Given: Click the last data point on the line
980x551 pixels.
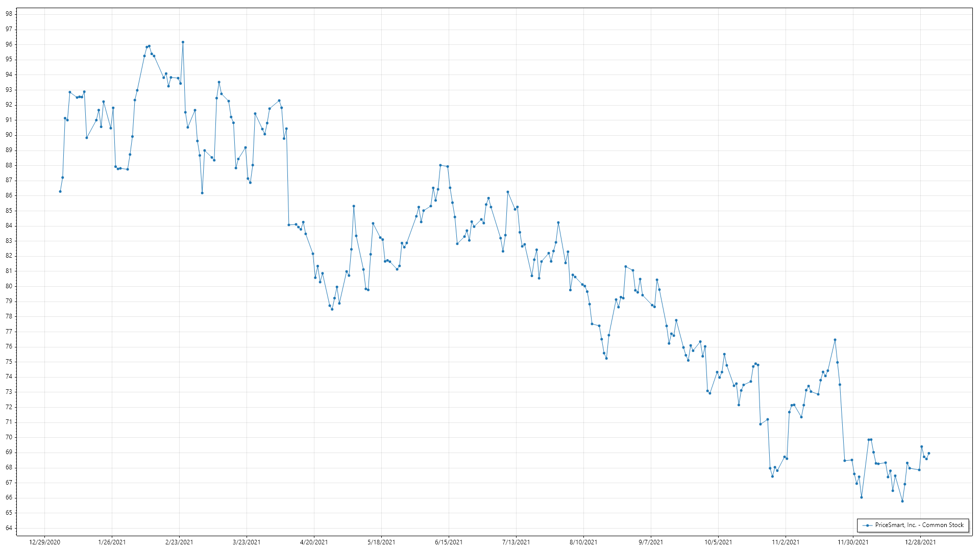Looking at the screenshot, I should [x=929, y=453].
